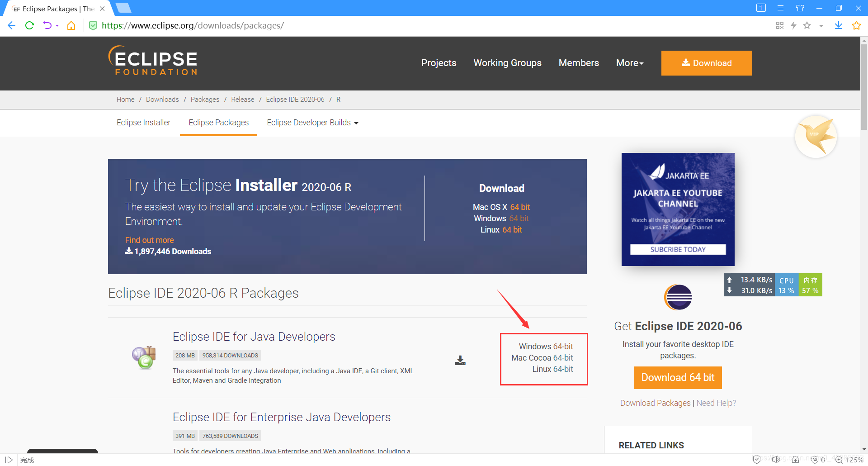Select the Eclipse Packages tab

pos(219,123)
